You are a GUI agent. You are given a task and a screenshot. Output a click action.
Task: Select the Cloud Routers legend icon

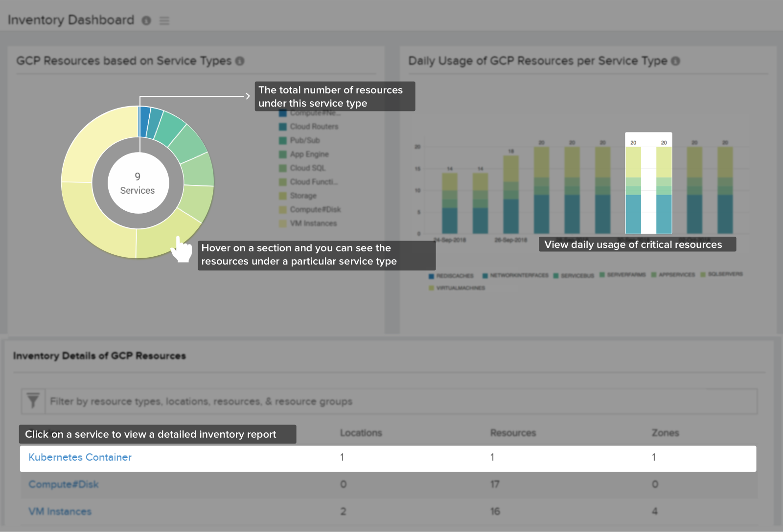click(x=282, y=126)
